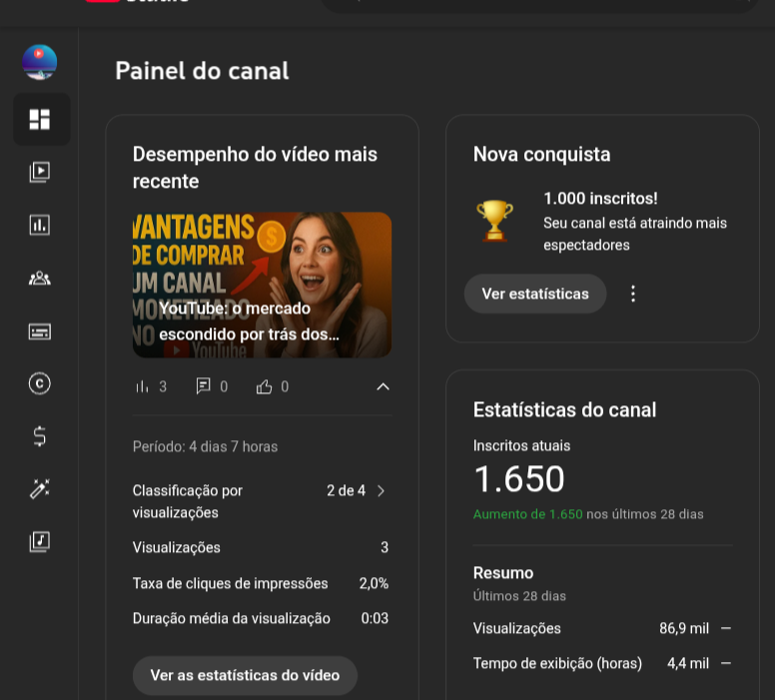Click '4,4 mil' watch time value
The image size is (775, 700).
(x=688, y=663)
